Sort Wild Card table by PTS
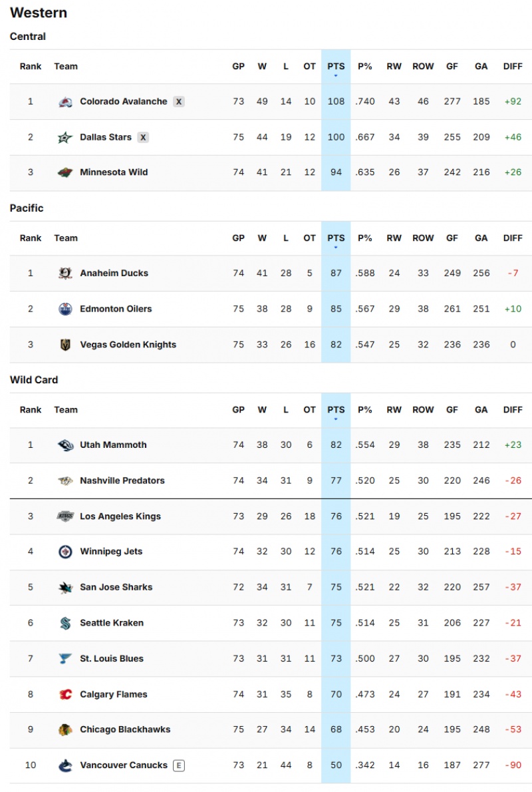The width and height of the screenshot is (532, 792). (x=336, y=410)
